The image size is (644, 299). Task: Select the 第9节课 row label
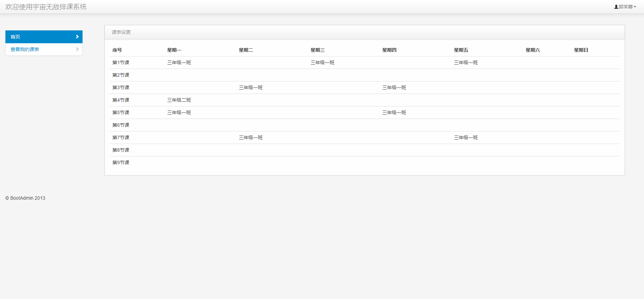click(x=121, y=163)
